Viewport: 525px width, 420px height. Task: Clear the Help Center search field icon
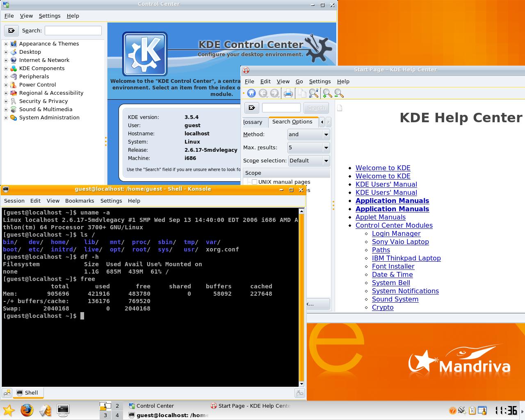[252, 108]
